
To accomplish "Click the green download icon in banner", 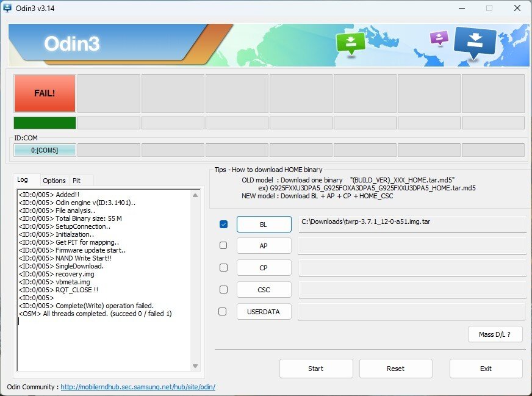I will 351,43.
